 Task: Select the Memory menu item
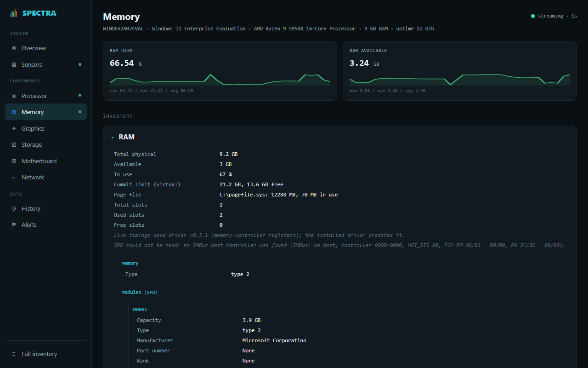45,112
